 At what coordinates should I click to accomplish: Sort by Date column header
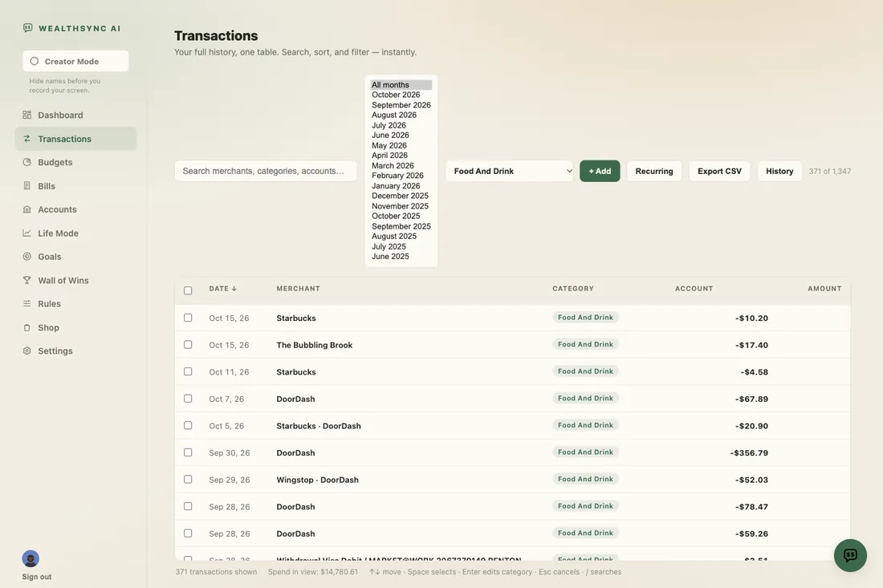(x=222, y=288)
